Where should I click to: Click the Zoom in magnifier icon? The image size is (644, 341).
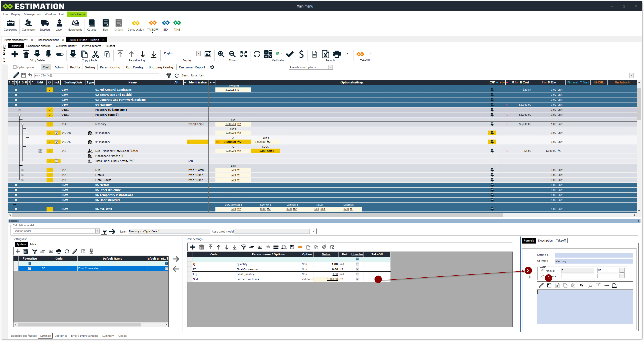[x=221, y=54]
